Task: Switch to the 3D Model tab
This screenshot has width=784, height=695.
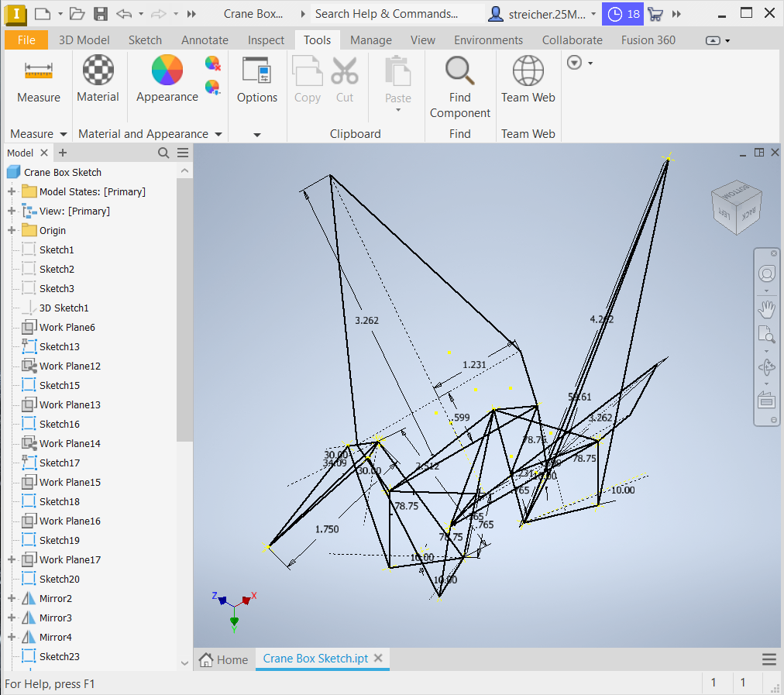Action: coord(84,40)
